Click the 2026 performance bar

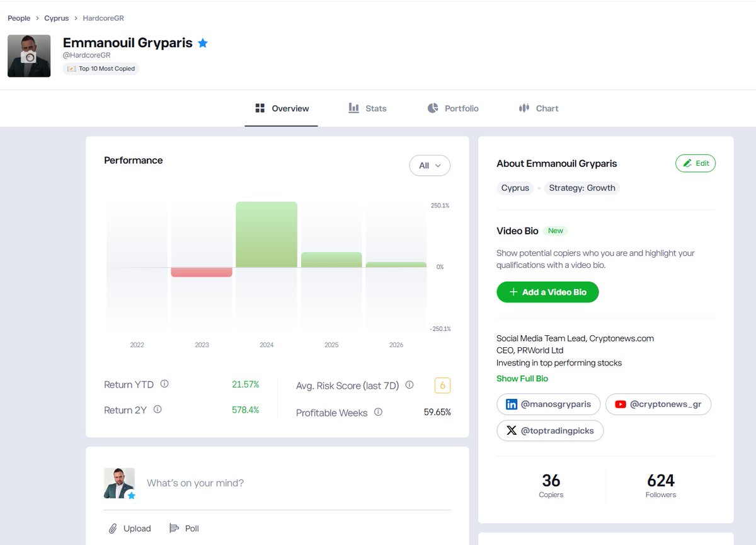(x=396, y=265)
